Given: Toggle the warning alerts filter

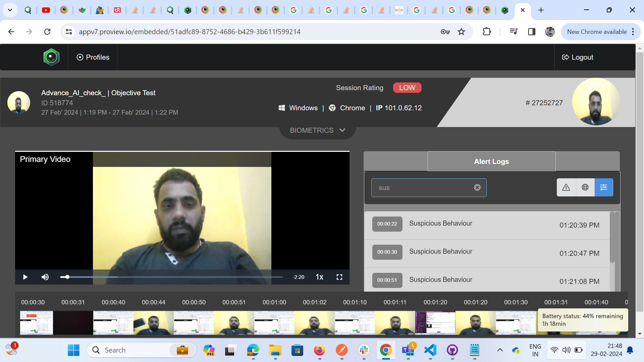Looking at the screenshot, I should click(566, 187).
